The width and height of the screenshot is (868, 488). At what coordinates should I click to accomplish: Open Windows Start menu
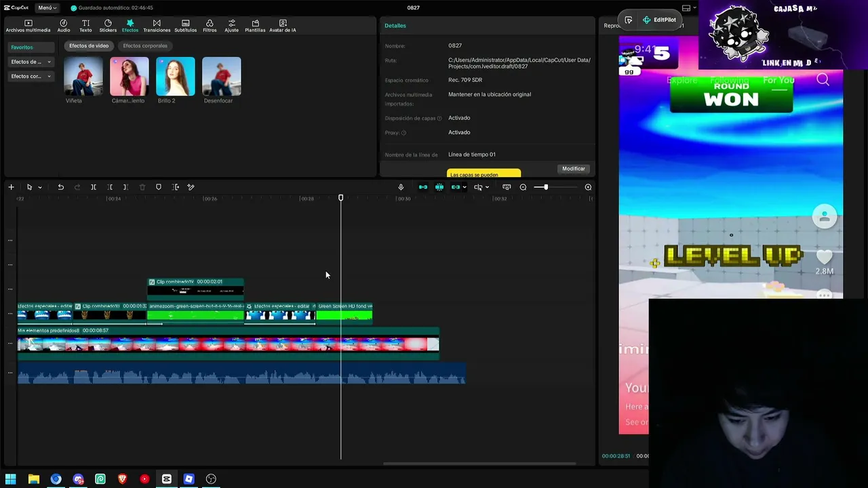pyautogui.click(x=11, y=479)
